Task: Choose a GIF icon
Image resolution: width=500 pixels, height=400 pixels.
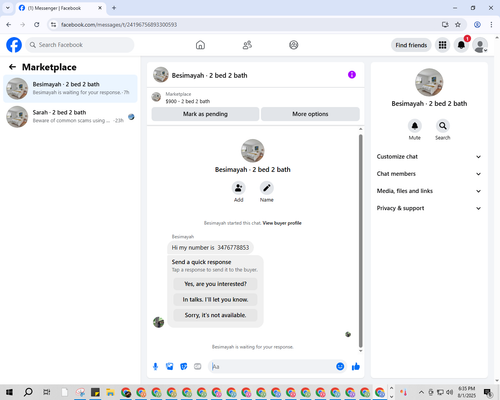Action: click(198, 367)
